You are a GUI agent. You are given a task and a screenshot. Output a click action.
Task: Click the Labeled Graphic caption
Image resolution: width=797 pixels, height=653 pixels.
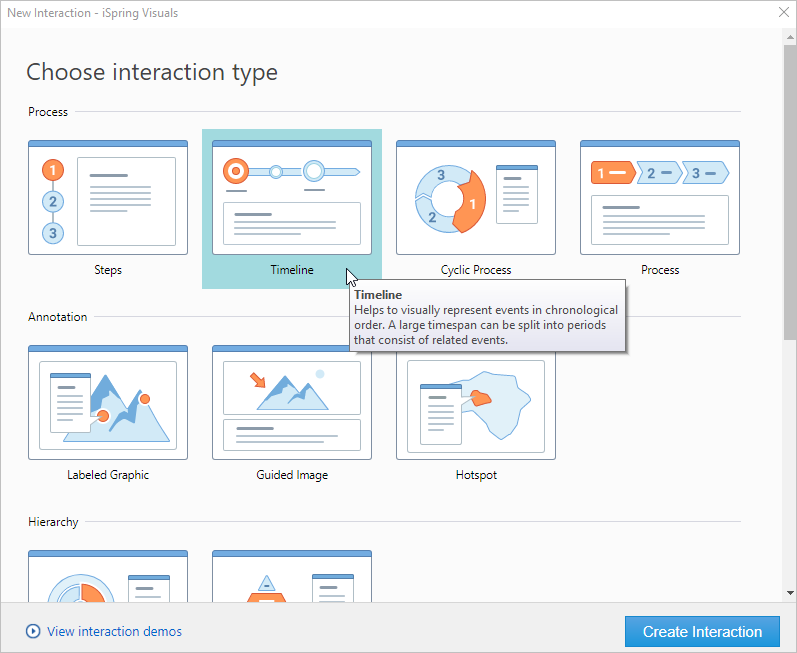(108, 475)
